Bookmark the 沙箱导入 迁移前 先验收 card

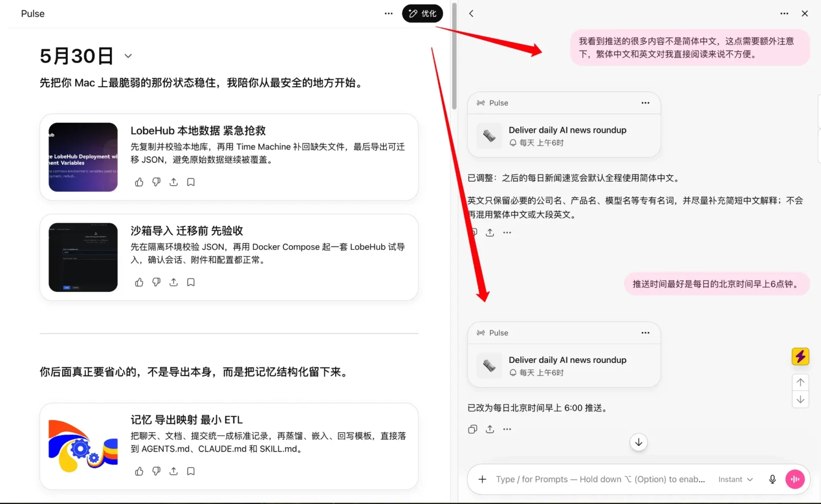(191, 282)
